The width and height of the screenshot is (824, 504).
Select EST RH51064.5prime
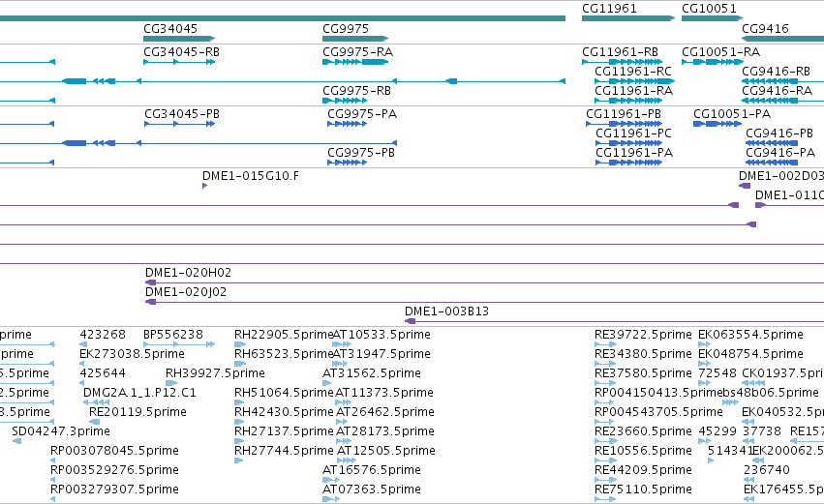(284, 392)
